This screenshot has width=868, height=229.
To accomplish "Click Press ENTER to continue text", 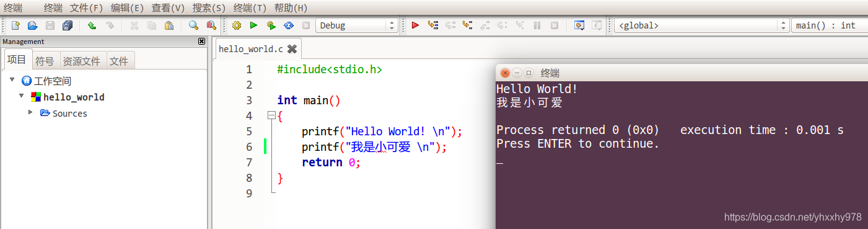I will click(578, 144).
